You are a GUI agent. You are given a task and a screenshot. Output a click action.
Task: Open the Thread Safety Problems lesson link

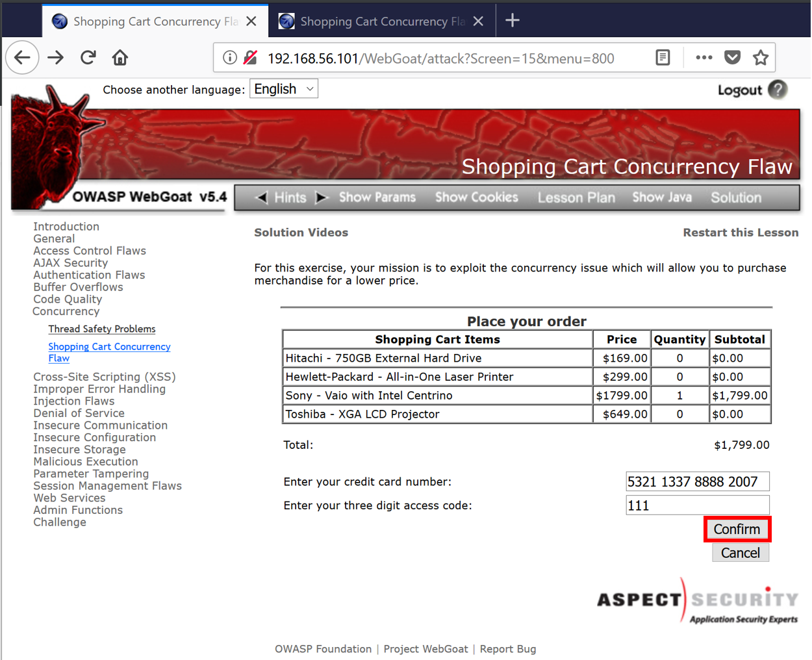(x=102, y=329)
